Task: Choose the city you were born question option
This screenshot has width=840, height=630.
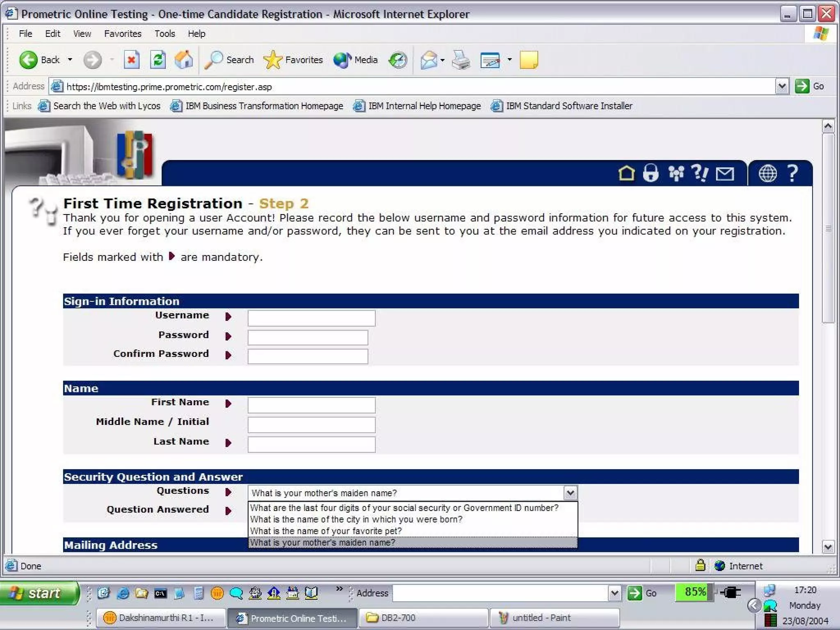Action: click(356, 519)
